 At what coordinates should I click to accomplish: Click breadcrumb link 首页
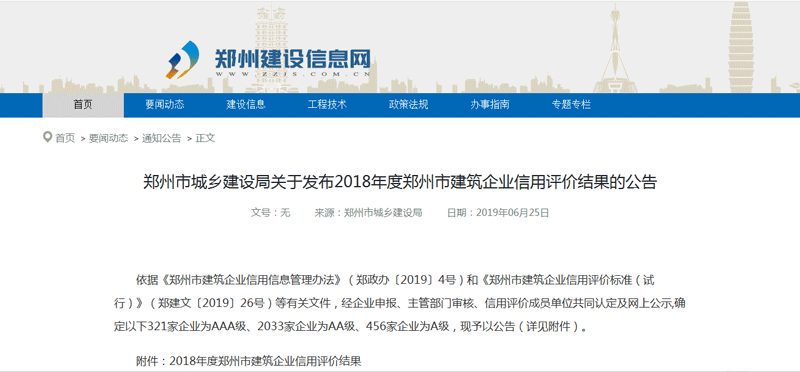click(x=65, y=138)
